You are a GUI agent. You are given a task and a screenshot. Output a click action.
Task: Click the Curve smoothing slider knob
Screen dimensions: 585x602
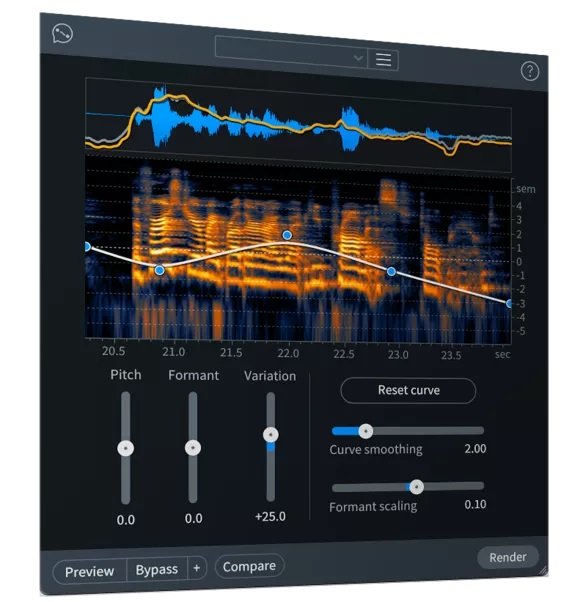[365, 431]
